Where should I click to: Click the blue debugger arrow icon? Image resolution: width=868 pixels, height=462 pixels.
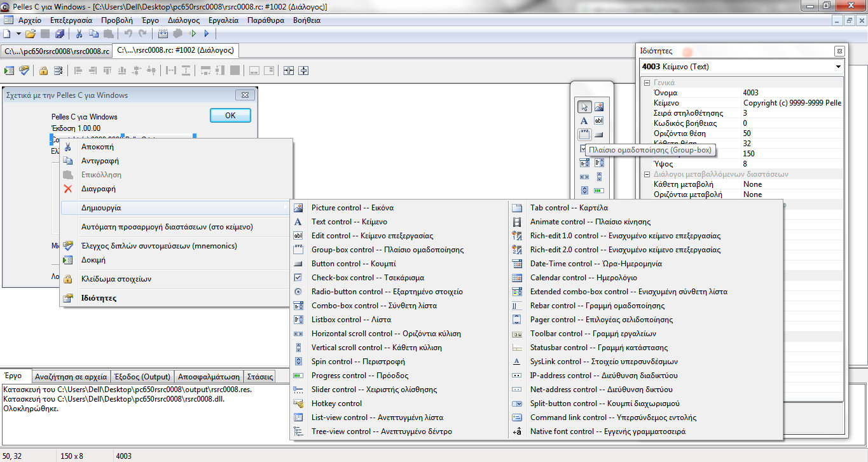[206, 34]
